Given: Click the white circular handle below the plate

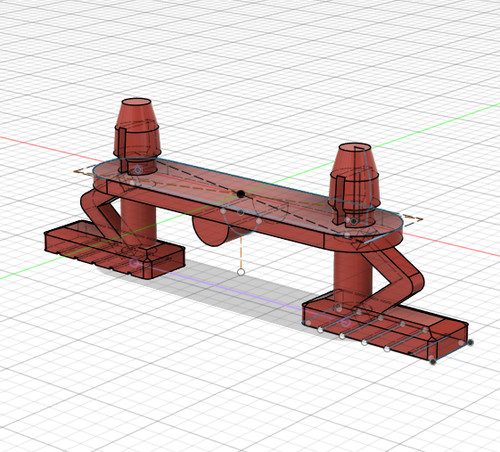Looking at the screenshot, I should (241, 272).
